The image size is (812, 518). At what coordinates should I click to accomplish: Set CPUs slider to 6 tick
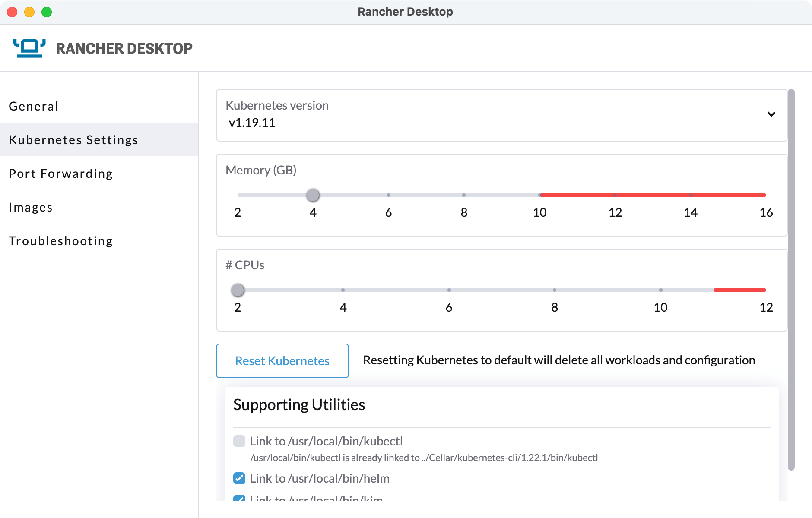pos(449,290)
